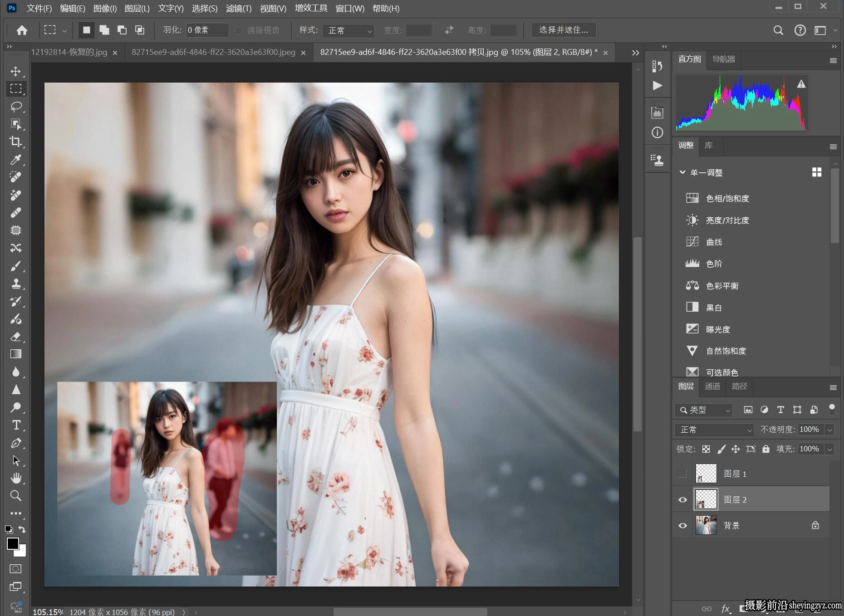
Task: Open the 滤镜(T) menu
Action: [239, 8]
